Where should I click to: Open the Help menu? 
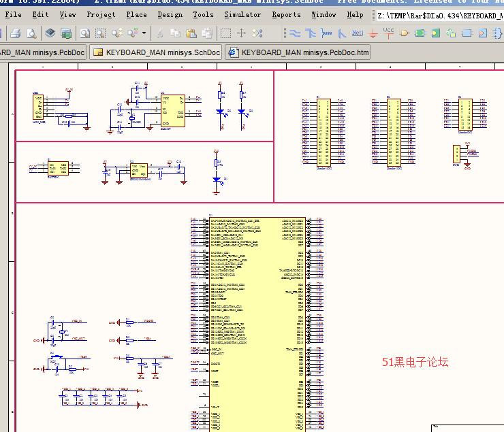[355, 15]
